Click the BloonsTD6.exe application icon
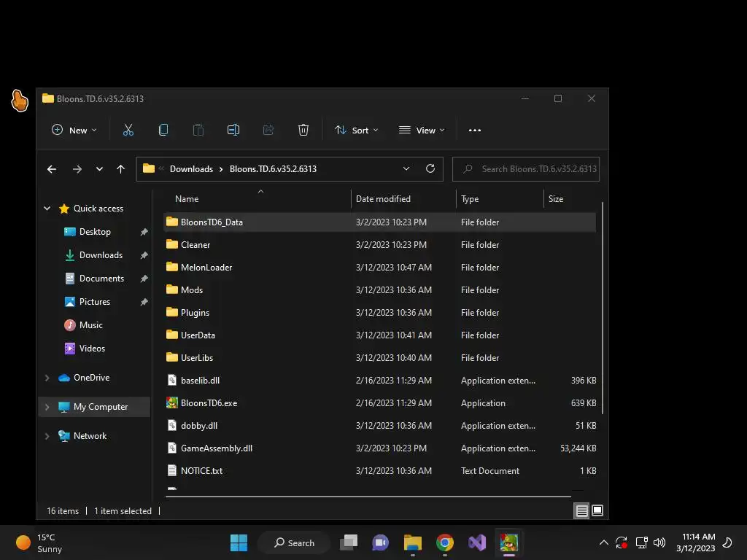Image resolution: width=747 pixels, height=560 pixels. click(x=172, y=402)
